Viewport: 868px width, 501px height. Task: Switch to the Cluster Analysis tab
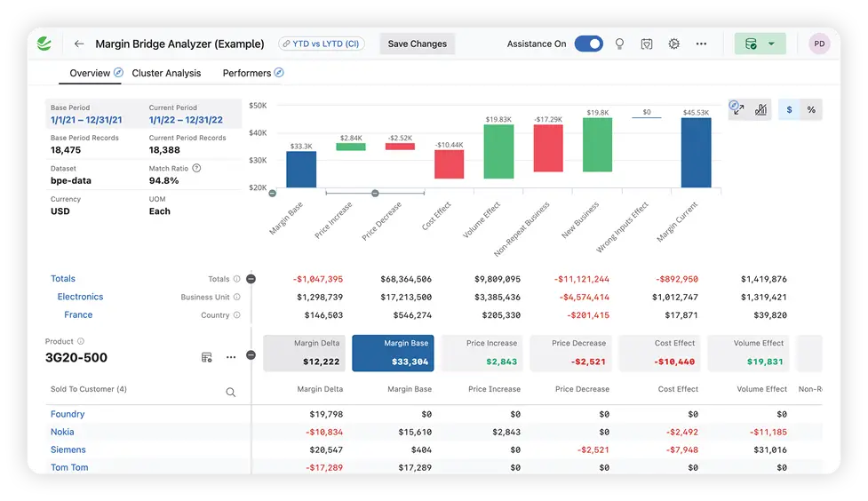(166, 73)
